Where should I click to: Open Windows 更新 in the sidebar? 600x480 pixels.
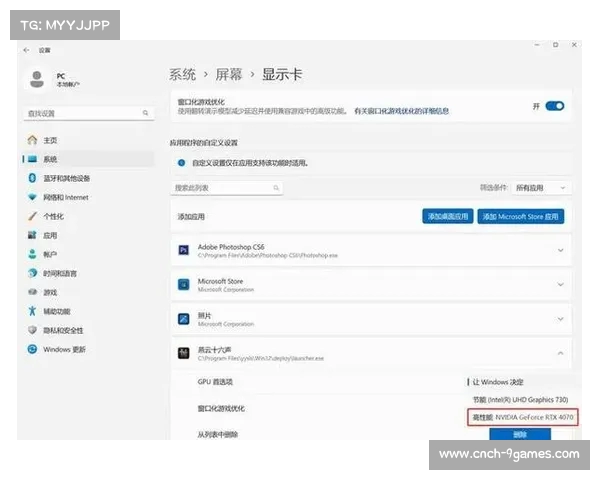point(89,349)
